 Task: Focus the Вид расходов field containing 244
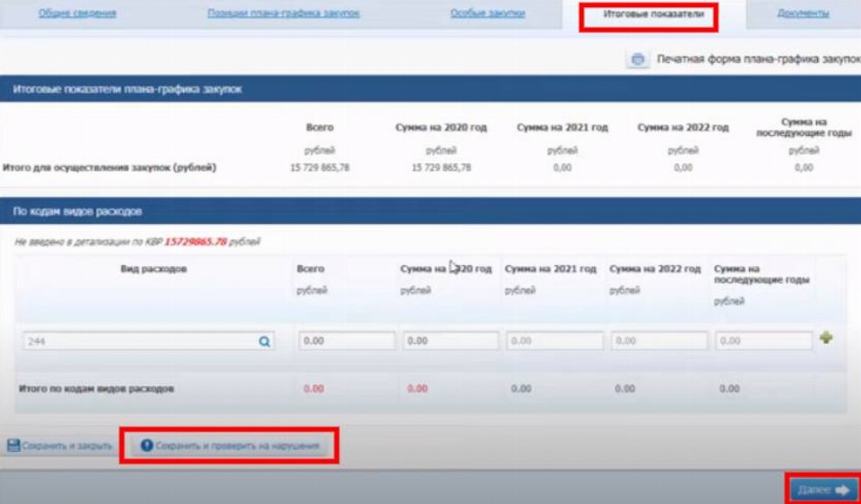coord(139,341)
